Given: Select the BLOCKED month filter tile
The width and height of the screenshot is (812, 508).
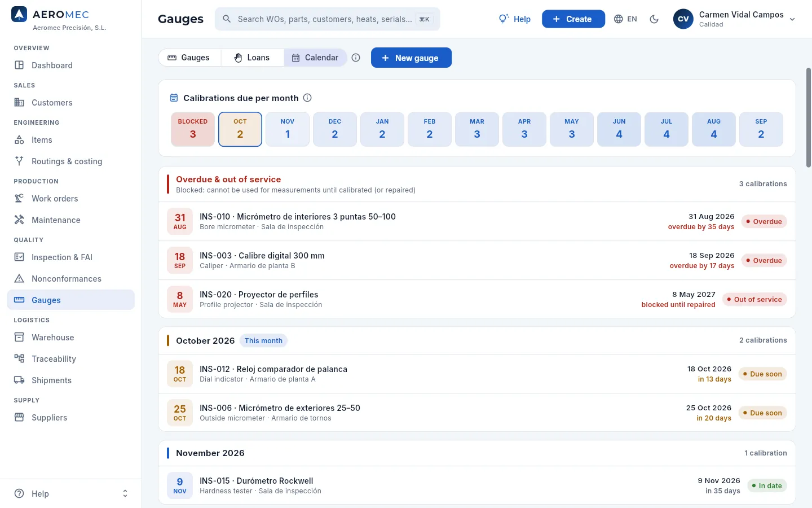Looking at the screenshot, I should (x=193, y=129).
